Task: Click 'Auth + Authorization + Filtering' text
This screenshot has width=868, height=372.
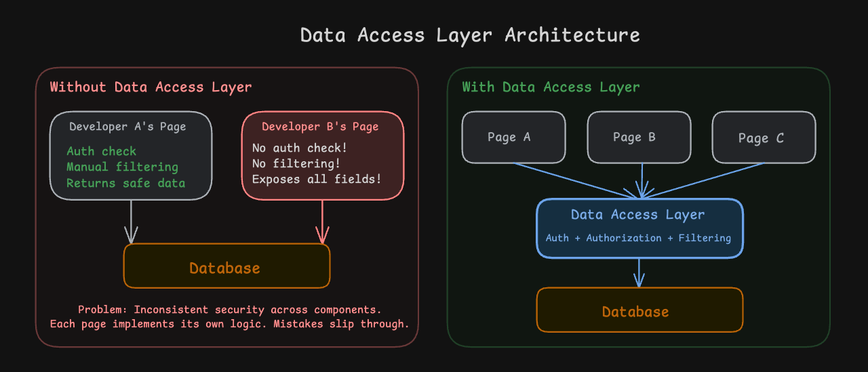Action: 638,239
